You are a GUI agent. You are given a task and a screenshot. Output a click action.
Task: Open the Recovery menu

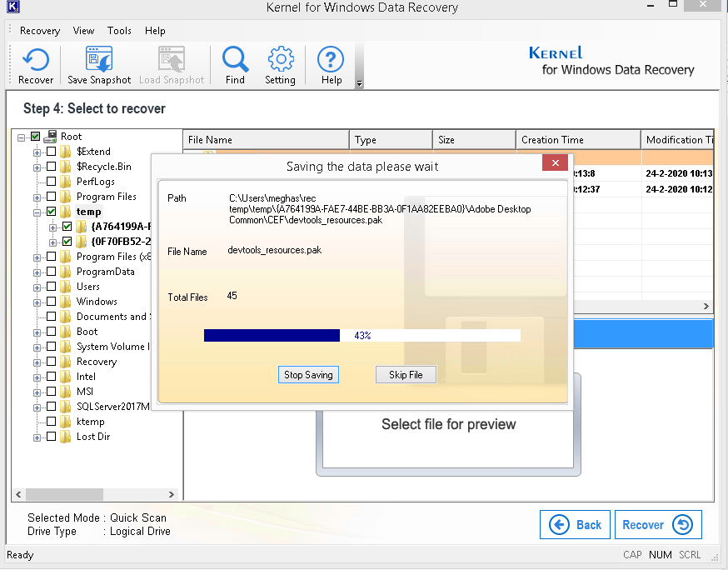click(40, 31)
